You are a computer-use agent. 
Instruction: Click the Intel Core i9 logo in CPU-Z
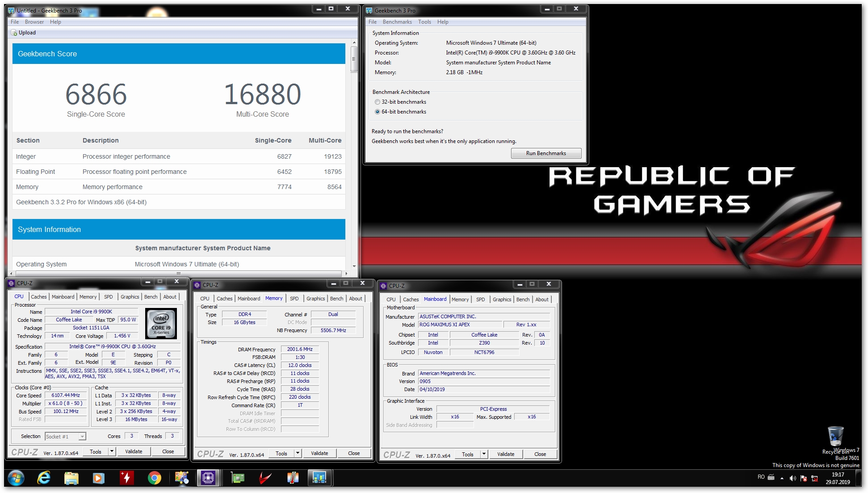(161, 324)
